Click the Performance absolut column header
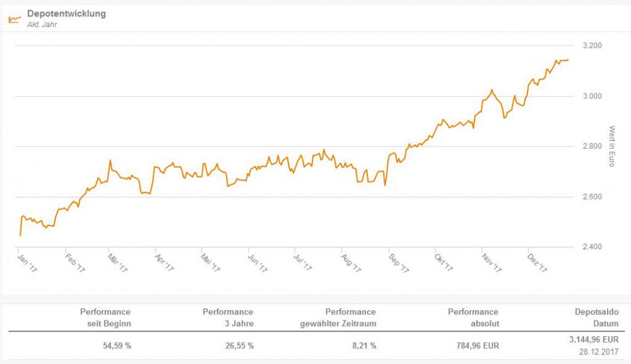 tap(473, 317)
